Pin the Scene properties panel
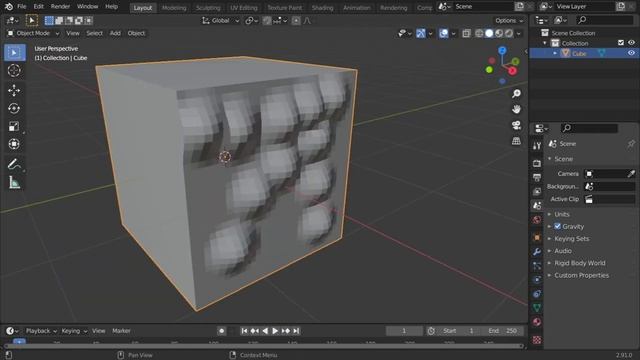This screenshot has height=360, width=640. 631,144
